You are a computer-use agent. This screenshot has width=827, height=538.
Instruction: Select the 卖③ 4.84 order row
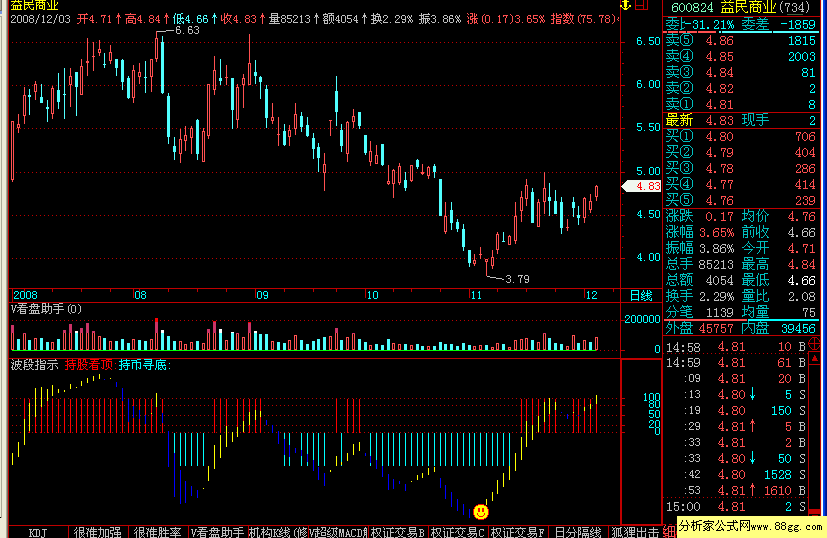pyautogui.click(x=741, y=72)
